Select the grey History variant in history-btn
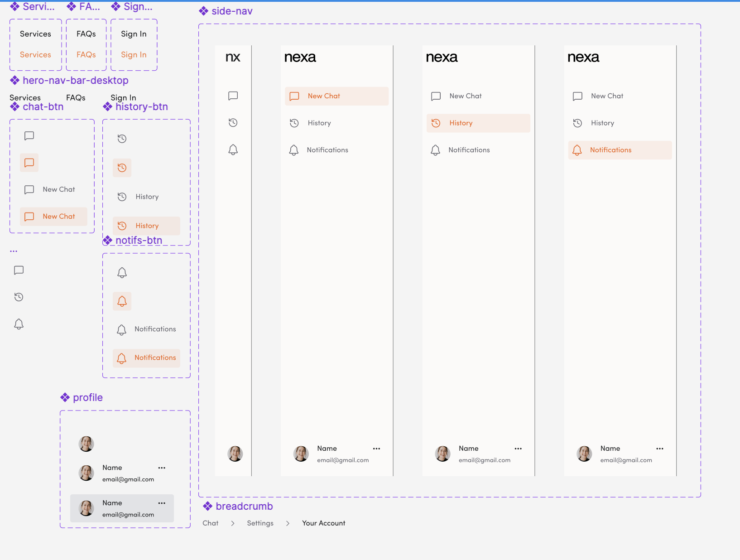740x560 pixels. click(x=138, y=197)
